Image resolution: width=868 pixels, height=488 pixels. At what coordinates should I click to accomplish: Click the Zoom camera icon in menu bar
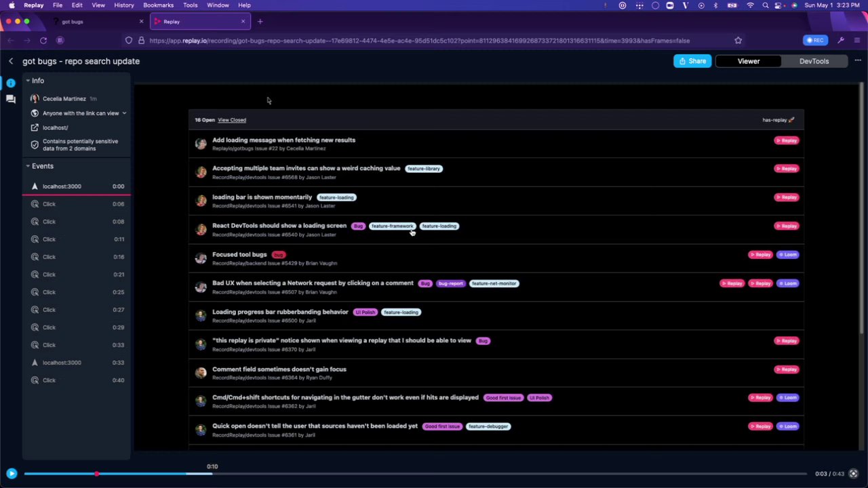point(670,5)
